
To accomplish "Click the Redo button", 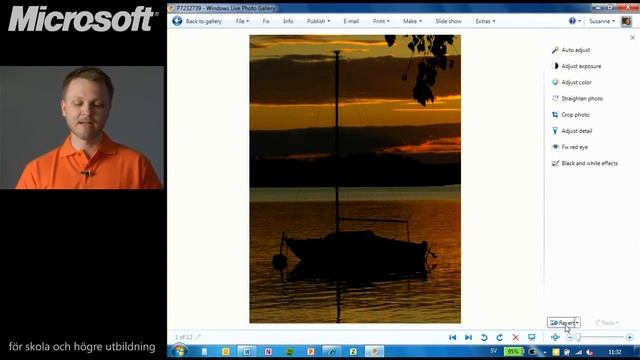I will [x=607, y=323].
